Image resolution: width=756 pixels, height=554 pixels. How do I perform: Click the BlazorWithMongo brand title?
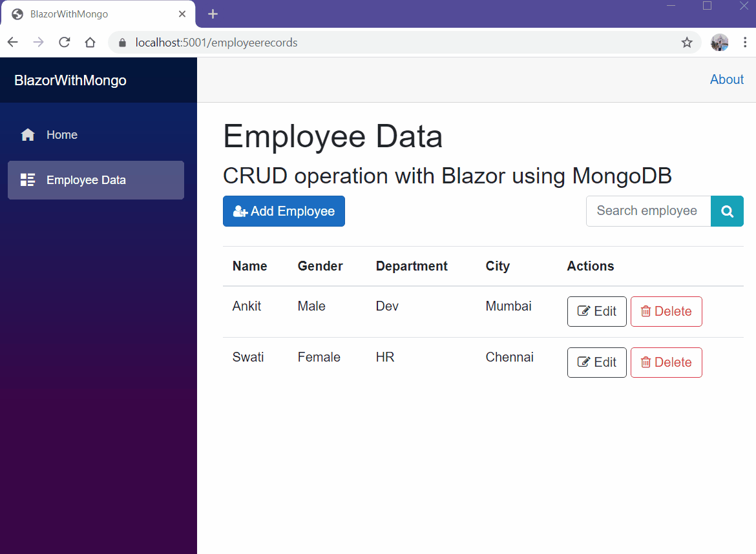click(70, 81)
